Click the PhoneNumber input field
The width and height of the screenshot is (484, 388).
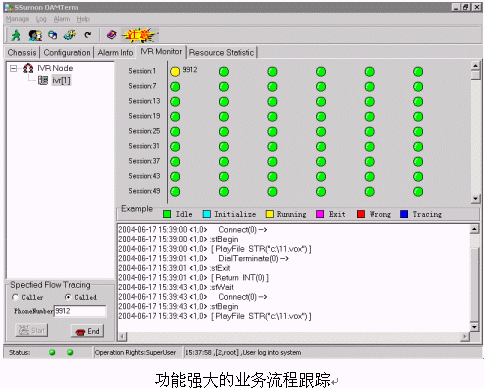pos(80,311)
